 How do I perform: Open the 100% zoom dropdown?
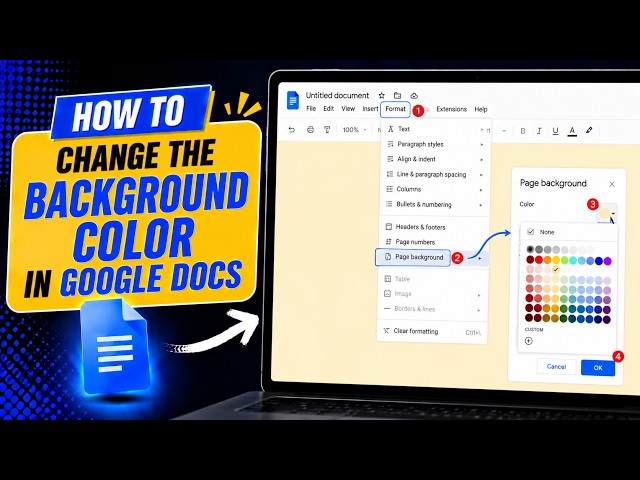pos(354,130)
